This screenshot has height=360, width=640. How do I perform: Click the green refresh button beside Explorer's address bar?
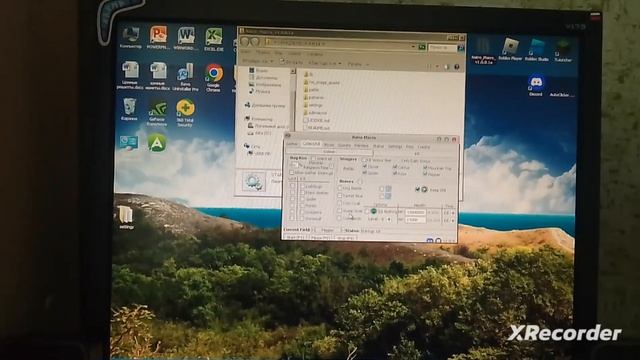[422, 47]
